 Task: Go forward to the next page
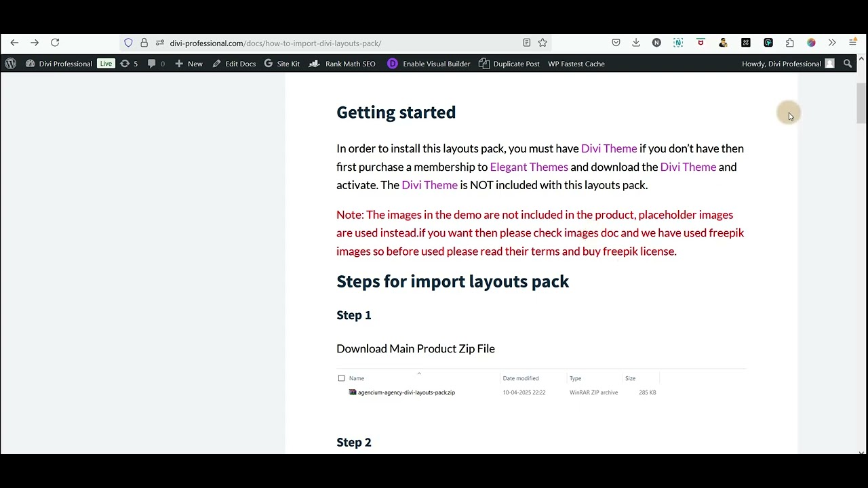(35, 43)
